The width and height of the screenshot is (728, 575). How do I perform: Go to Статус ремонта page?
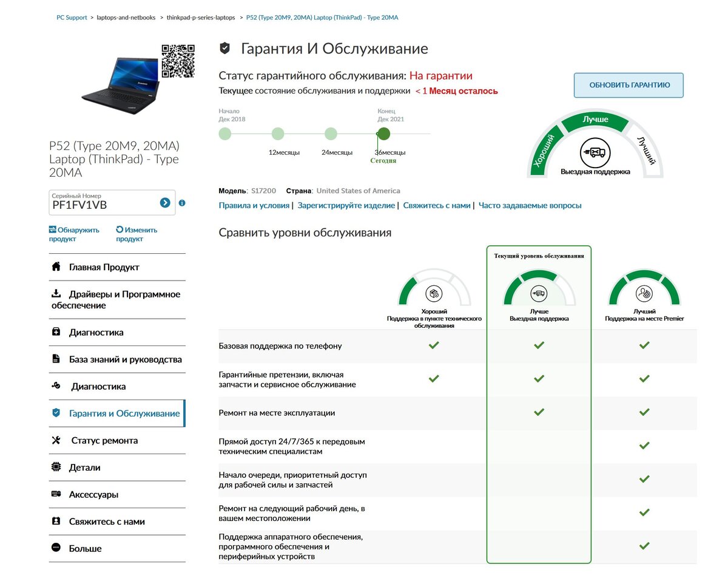point(117,440)
